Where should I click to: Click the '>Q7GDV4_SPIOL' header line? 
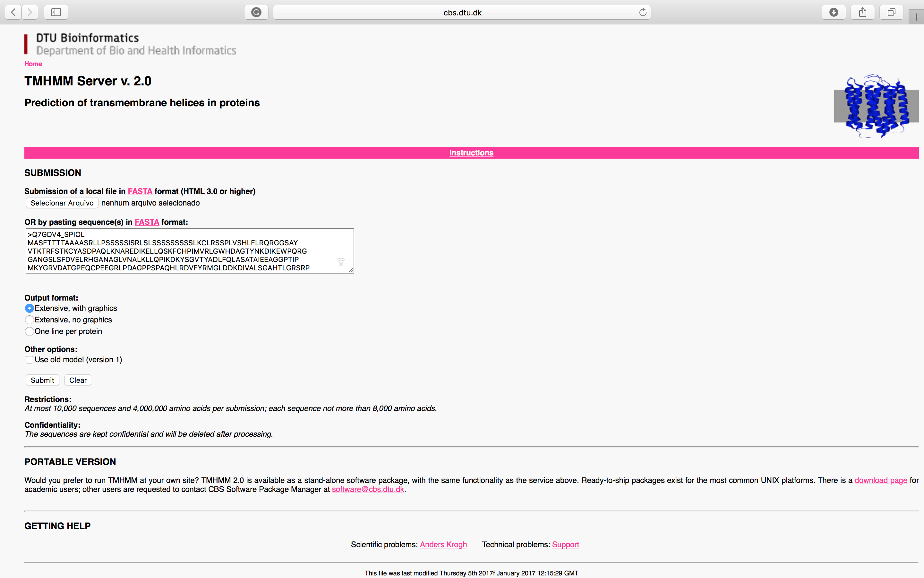point(56,234)
